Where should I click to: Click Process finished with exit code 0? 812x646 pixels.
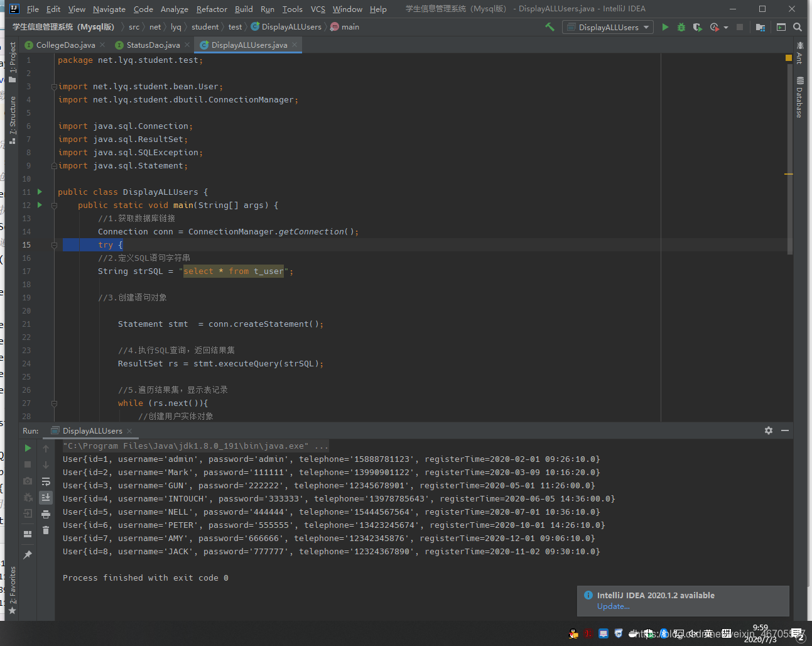click(146, 578)
